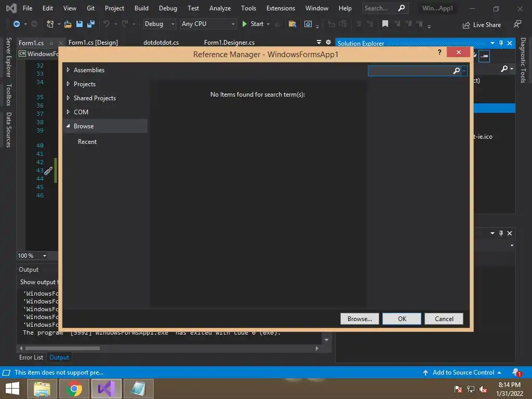Click OK in Reference Manager
The height and width of the screenshot is (399, 532).
(402, 318)
